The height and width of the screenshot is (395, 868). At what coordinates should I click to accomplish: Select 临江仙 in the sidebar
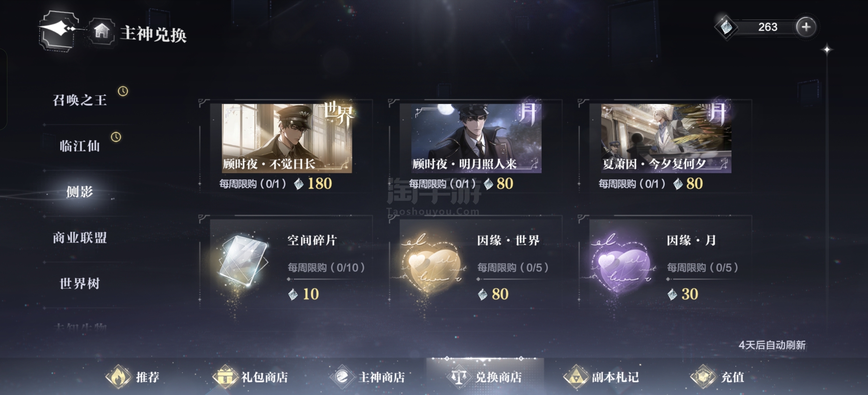coord(80,146)
